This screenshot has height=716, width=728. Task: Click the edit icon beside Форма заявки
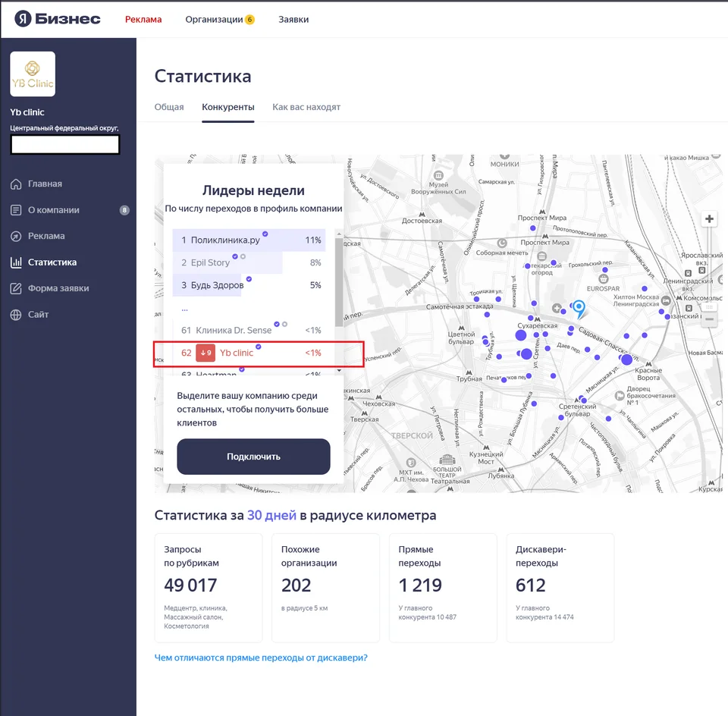pos(16,288)
